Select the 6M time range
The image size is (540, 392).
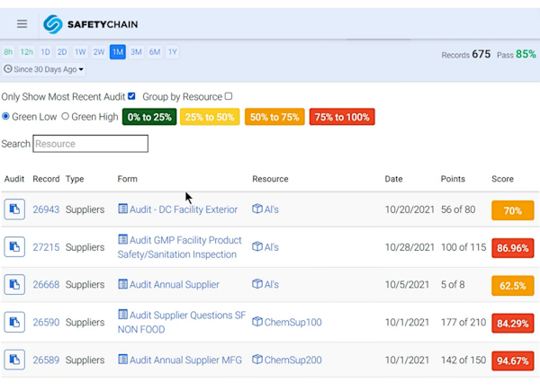click(155, 52)
